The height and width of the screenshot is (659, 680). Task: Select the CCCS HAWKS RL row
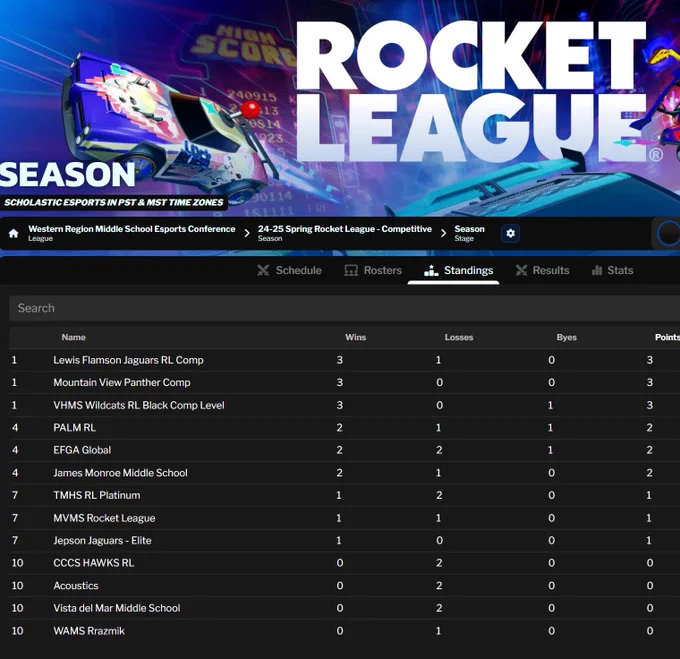tap(345, 563)
